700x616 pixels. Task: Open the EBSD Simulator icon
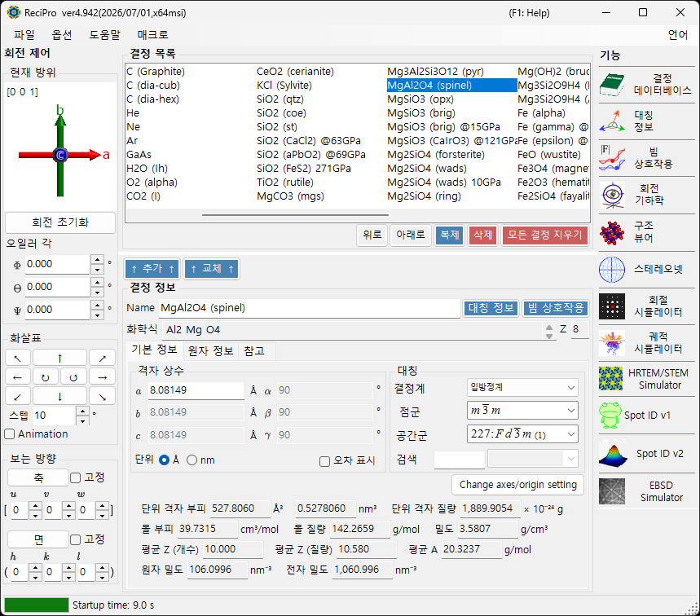click(x=612, y=491)
